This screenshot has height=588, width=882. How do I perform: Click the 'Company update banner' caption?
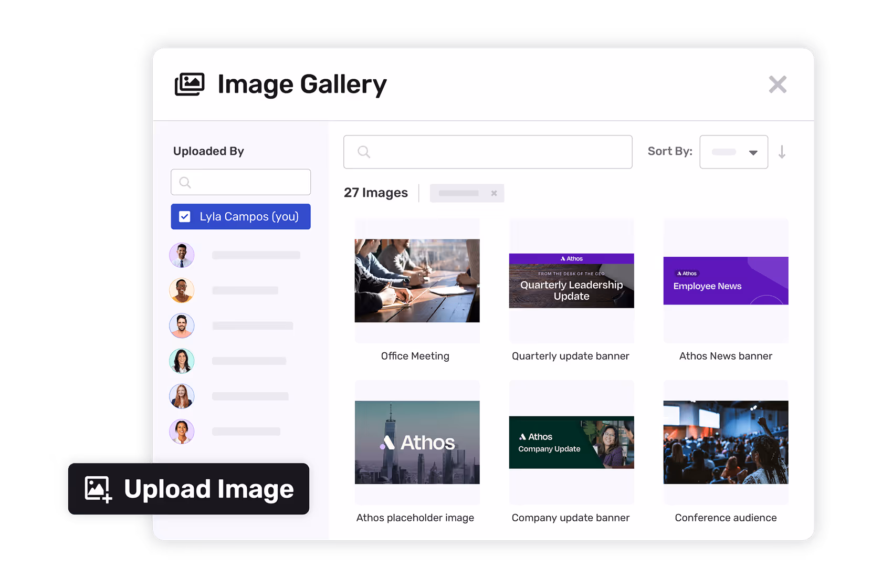[x=570, y=518]
